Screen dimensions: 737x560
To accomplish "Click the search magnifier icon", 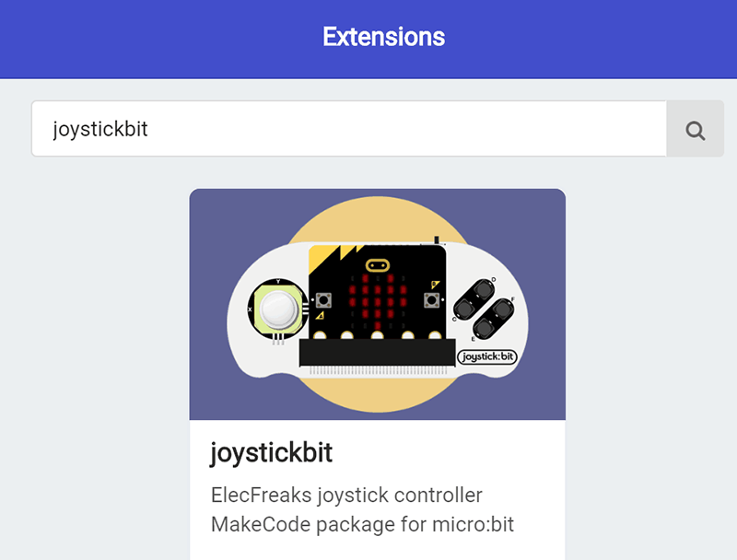I will [x=695, y=129].
